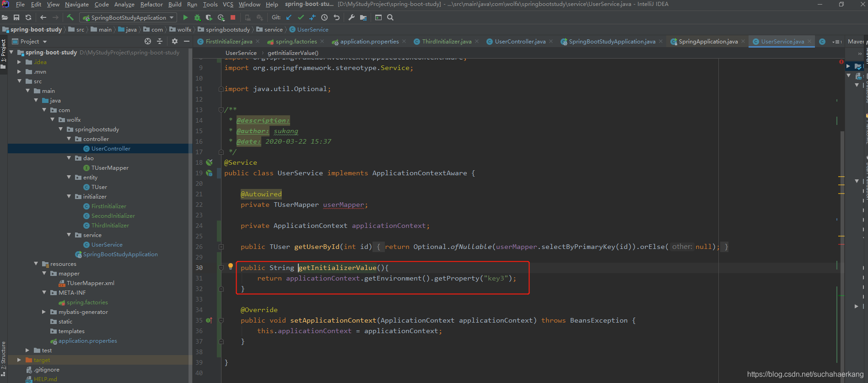Open Search Everywhere magnifier icon
868x383 pixels.
pos(390,17)
